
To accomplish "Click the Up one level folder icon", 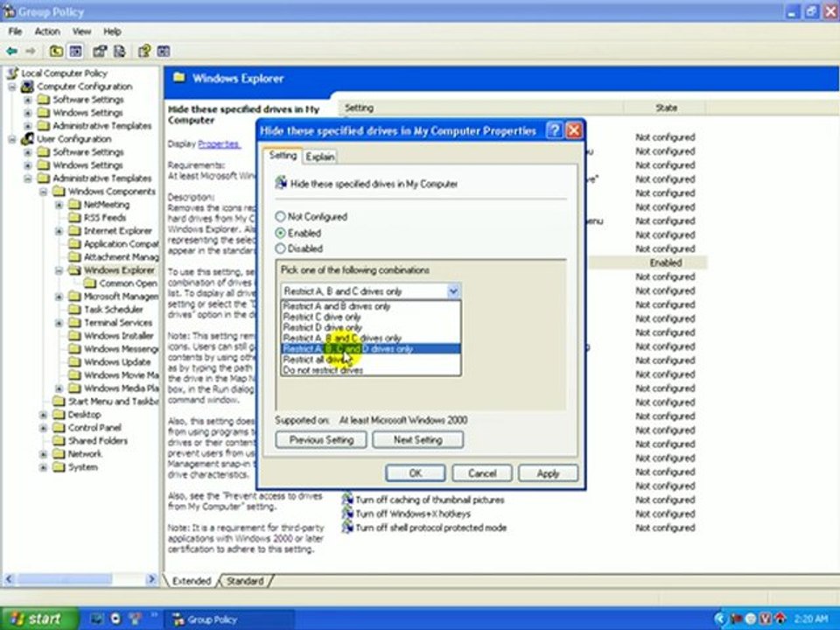I will (x=56, y=52).
